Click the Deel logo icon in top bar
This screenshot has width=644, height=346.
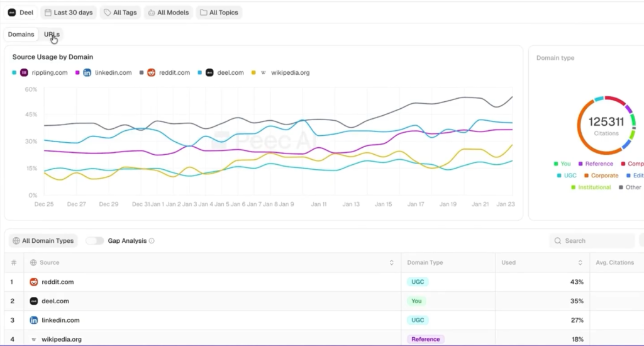click(x=12, y=13)
